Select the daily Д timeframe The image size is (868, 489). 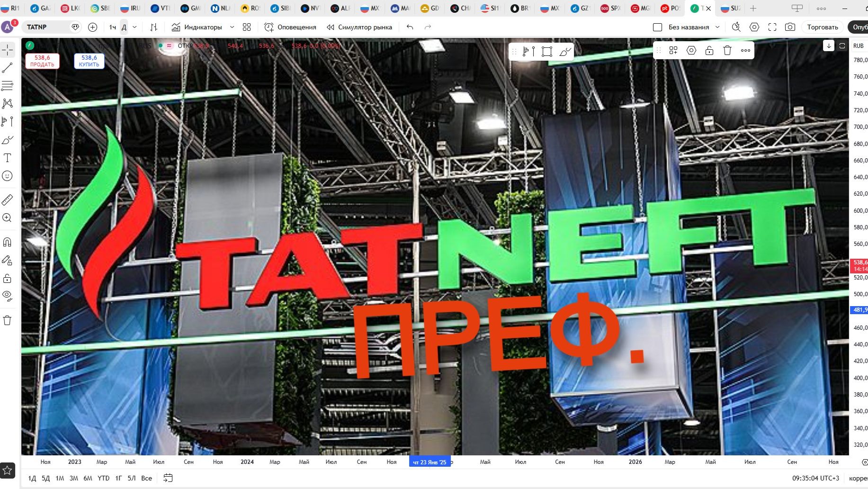tap(124, 27)
